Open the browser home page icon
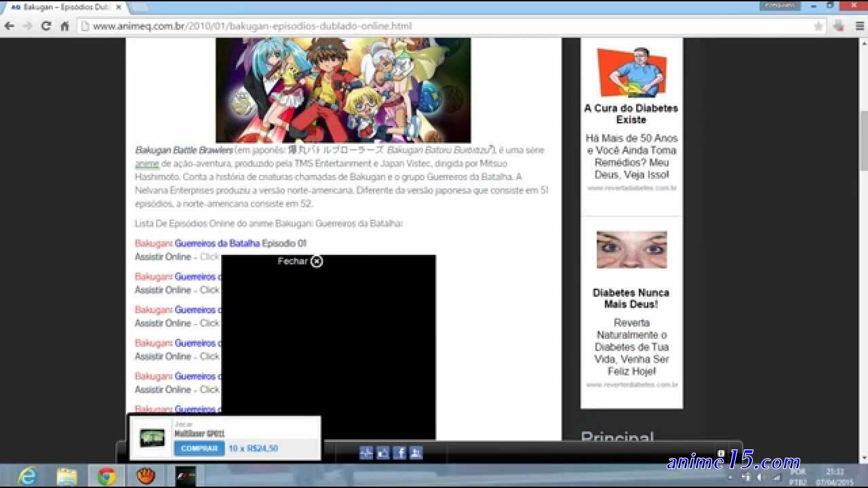 (x=64, y=26)
